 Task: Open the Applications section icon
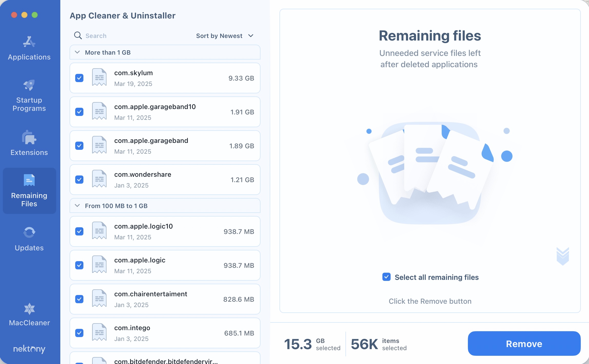click(x=29, y=42)
